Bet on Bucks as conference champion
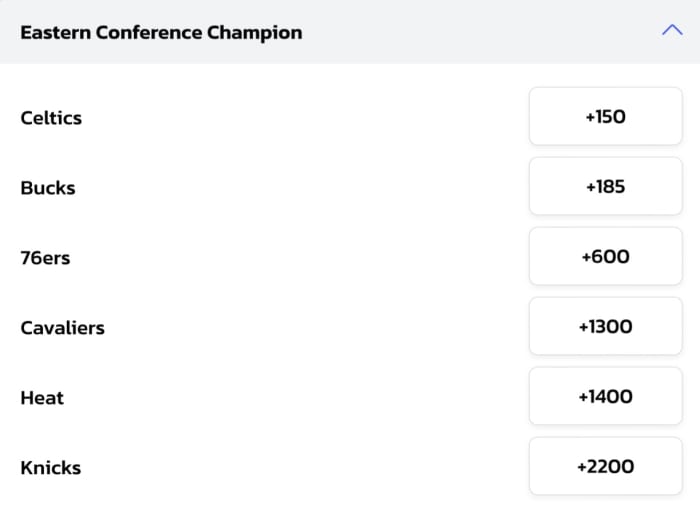 (605, 187)
